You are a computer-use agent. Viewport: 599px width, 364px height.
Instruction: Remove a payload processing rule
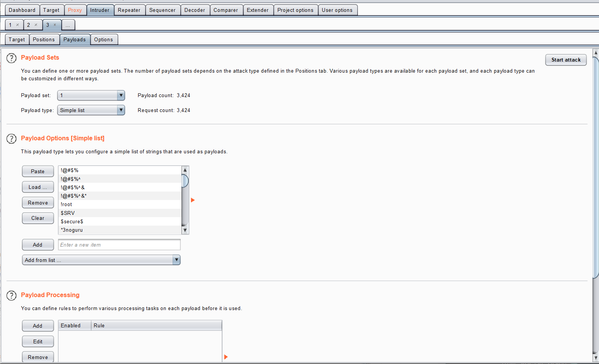coord(38,357)
